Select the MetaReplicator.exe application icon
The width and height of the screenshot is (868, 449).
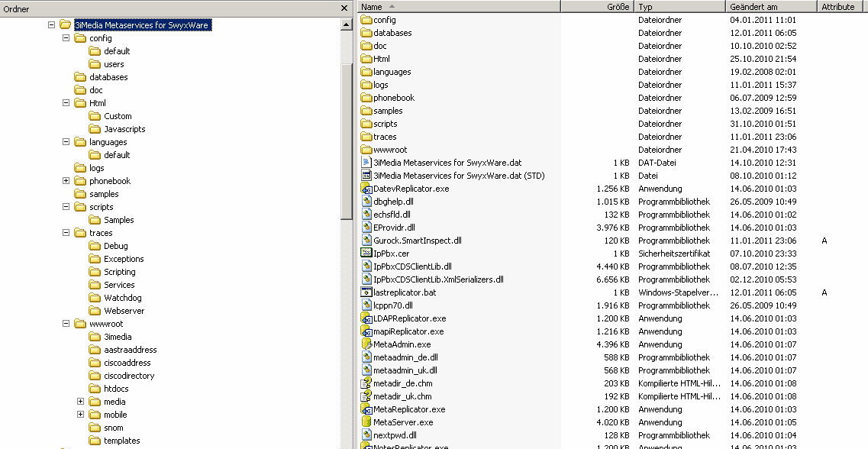(x=366, y=409)
